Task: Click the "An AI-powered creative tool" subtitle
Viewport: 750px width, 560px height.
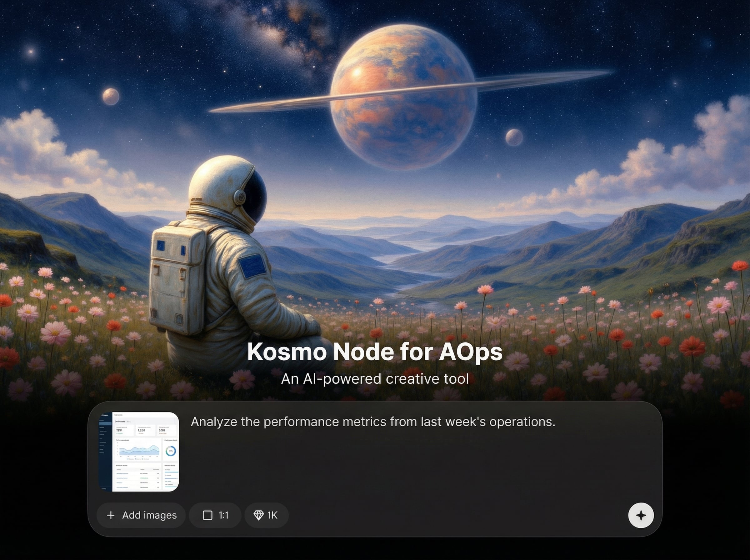Action: [375, 379]
